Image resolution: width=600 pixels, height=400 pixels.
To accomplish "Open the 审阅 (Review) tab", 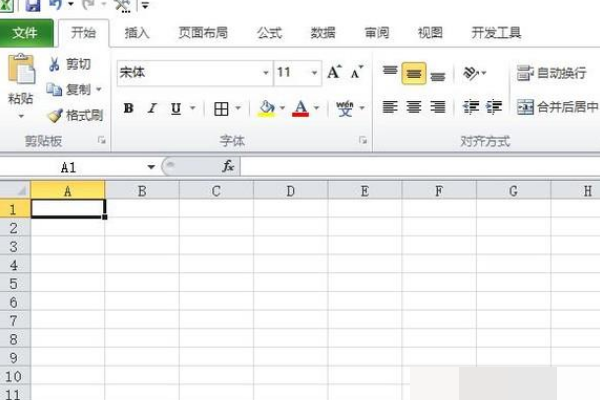I will click(377, 33).
